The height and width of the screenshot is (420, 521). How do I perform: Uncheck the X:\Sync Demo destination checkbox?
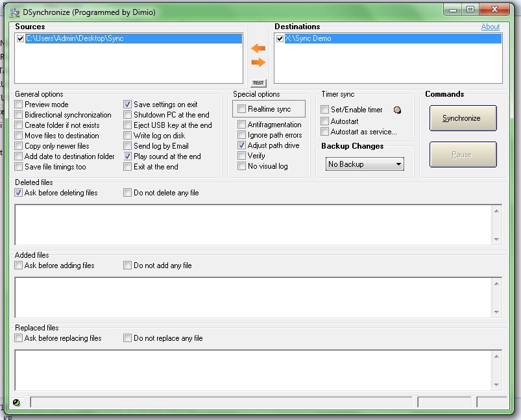280,38
